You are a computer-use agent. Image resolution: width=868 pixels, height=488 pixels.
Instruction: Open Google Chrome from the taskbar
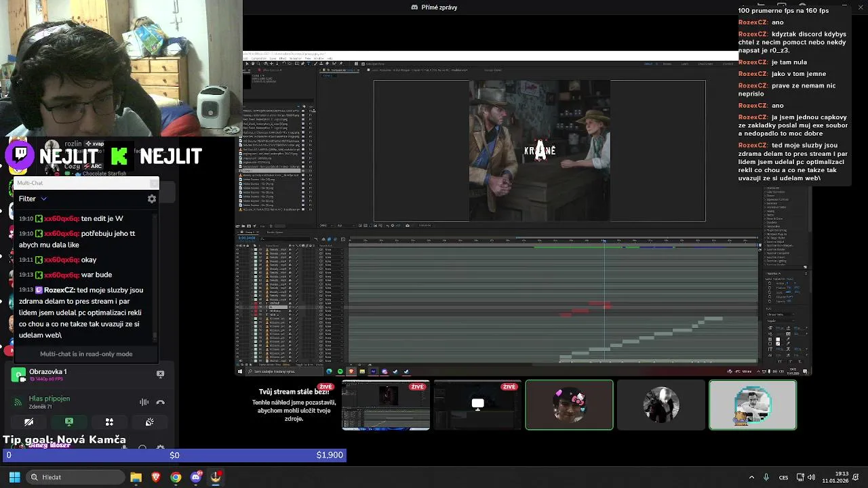[176, 477]
